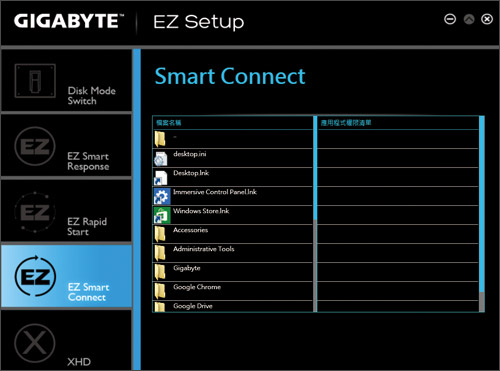Go to the parent folder entry

point(233,139)
